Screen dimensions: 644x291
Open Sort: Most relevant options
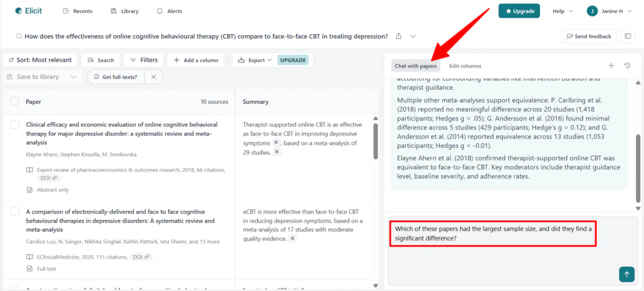(x=40, y=60)
